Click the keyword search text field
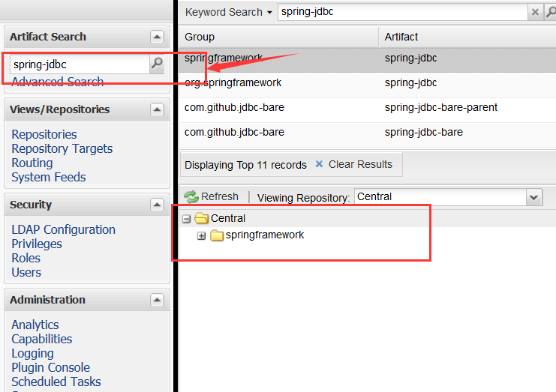The height and width of the screenshot is (392, 556). click(403, 12)
